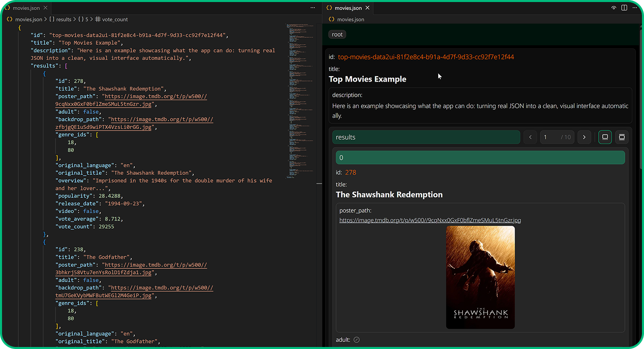Click the next page chevron icon
Screen dimensions: 644x349
(x=584, y=137)
